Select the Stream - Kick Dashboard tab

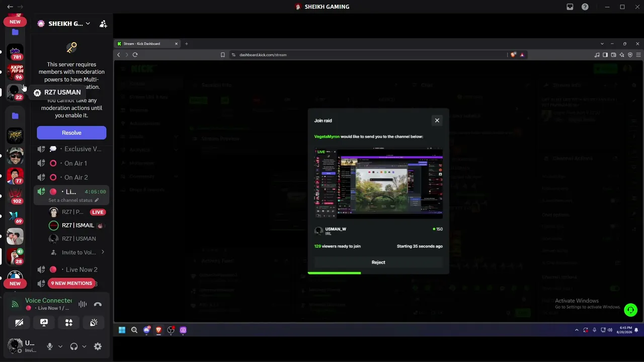146,44
